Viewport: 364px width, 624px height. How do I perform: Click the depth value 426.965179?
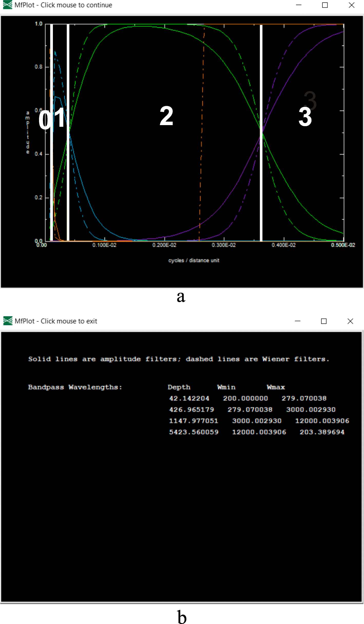coord(191,410)
